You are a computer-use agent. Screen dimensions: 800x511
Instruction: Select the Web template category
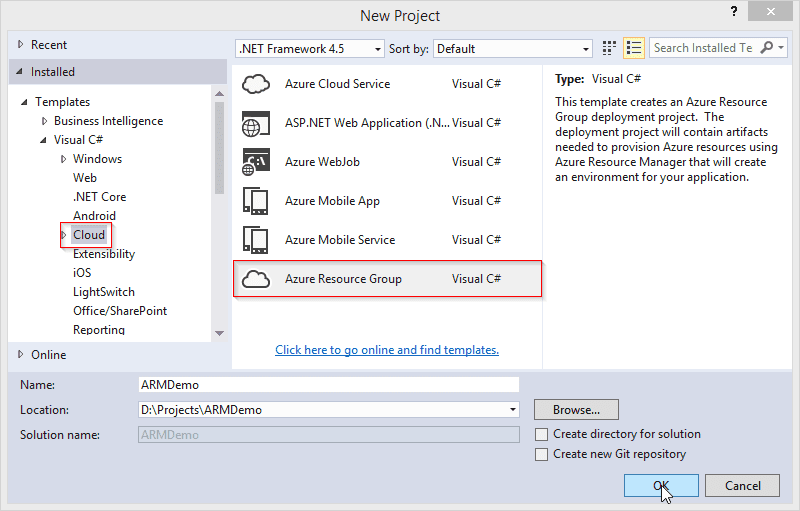[85, 178]
